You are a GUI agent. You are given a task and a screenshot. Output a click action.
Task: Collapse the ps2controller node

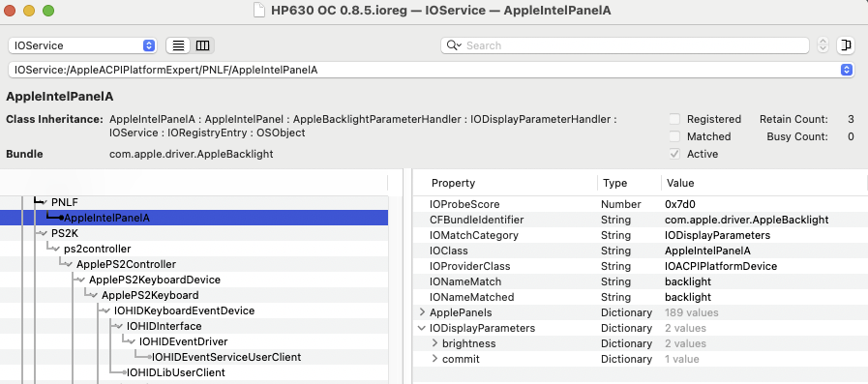point(57,249)
